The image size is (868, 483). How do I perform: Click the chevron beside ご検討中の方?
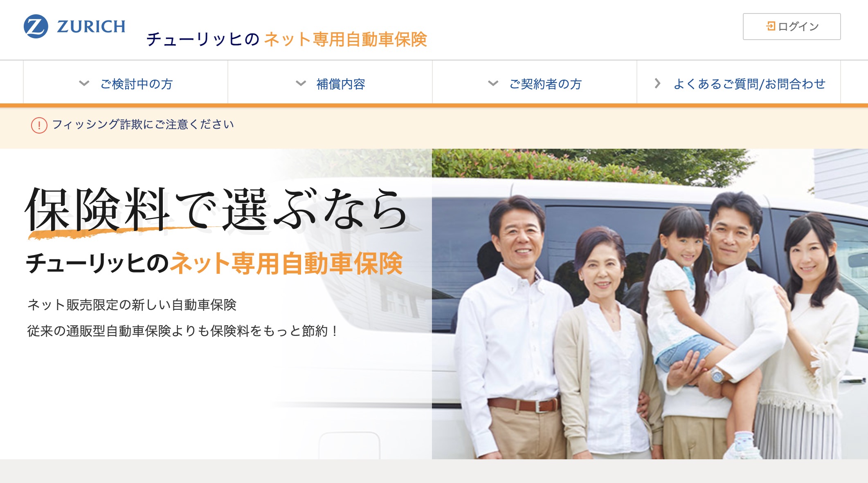pyautogui.click(x=84, y=83)
